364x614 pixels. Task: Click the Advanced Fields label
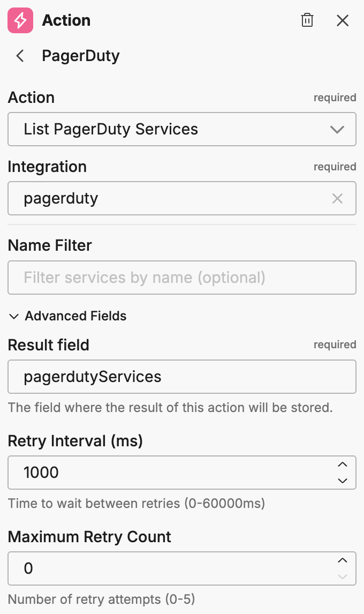point(75,316)
